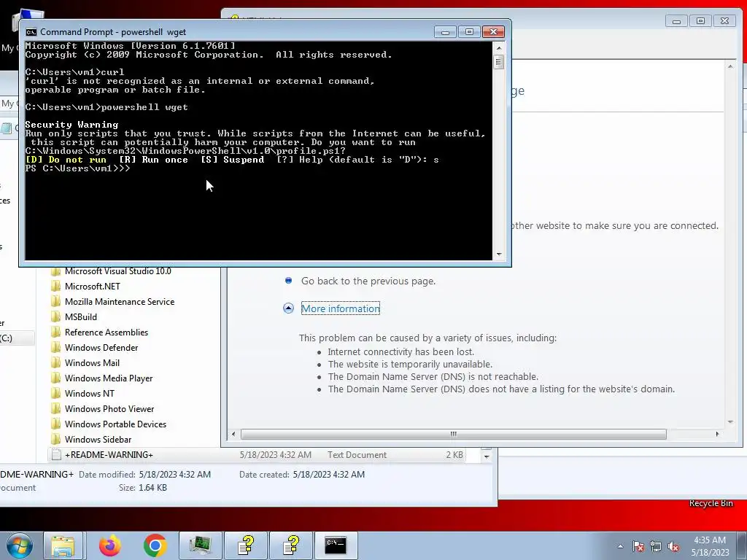Select the Mozilla Maintenance Service folder
747x560 pixels.
pos(120,301)
